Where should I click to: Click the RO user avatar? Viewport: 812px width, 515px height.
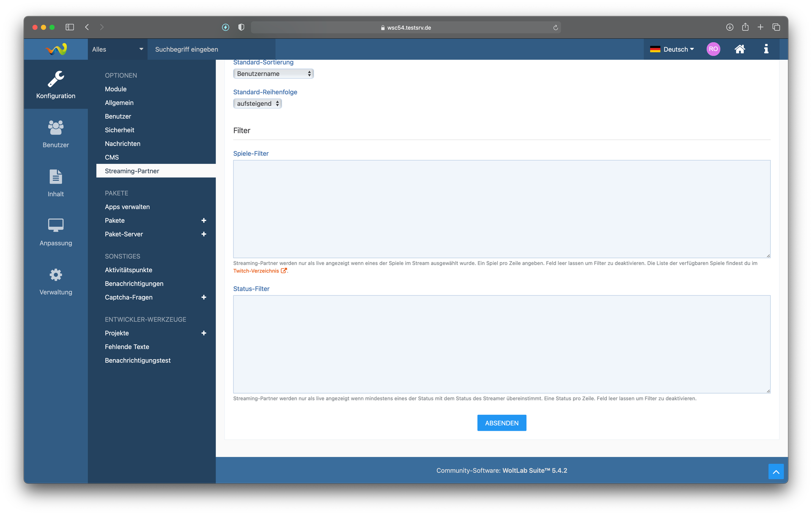pos(713,49)
